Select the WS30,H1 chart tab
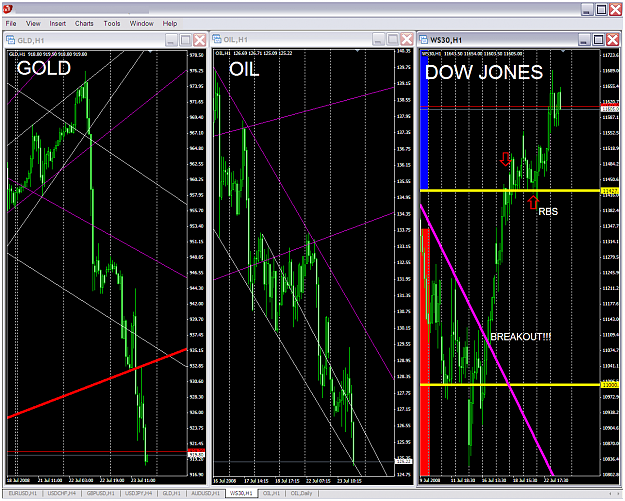Image resolution: width=625 pixels, height=501 pixels. (242, 493)
